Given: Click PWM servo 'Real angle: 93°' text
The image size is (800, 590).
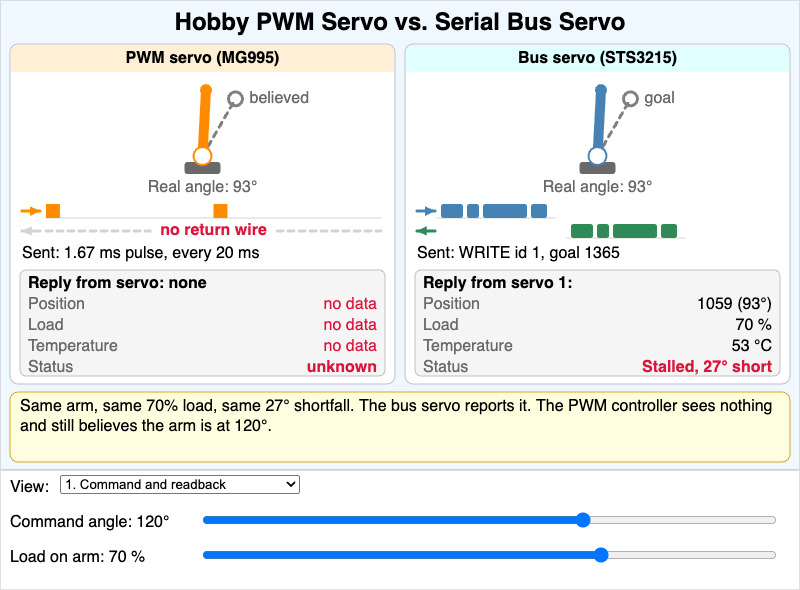Looking at the screenshot, I should [203, 187].
